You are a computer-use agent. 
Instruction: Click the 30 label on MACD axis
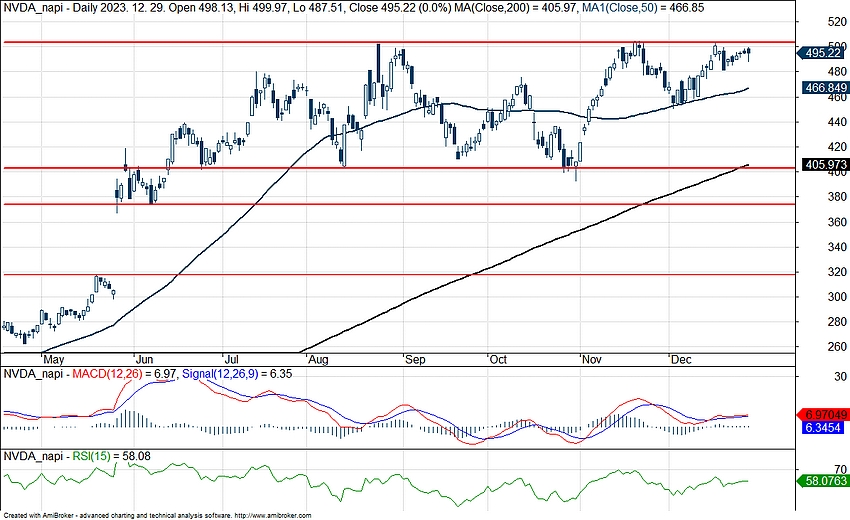(x=840, y=376)
